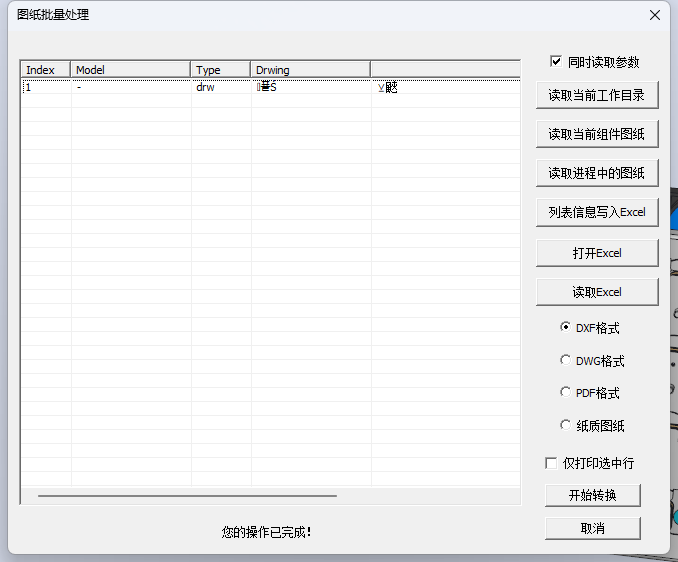Close the 图纸批量处理 dialog
This screenshot has height=562, width=678.
(x=655, y=15)
